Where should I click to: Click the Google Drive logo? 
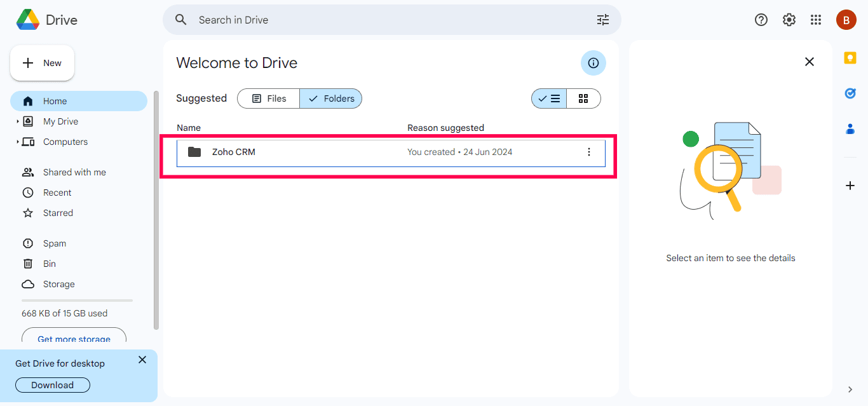[27, 20]
